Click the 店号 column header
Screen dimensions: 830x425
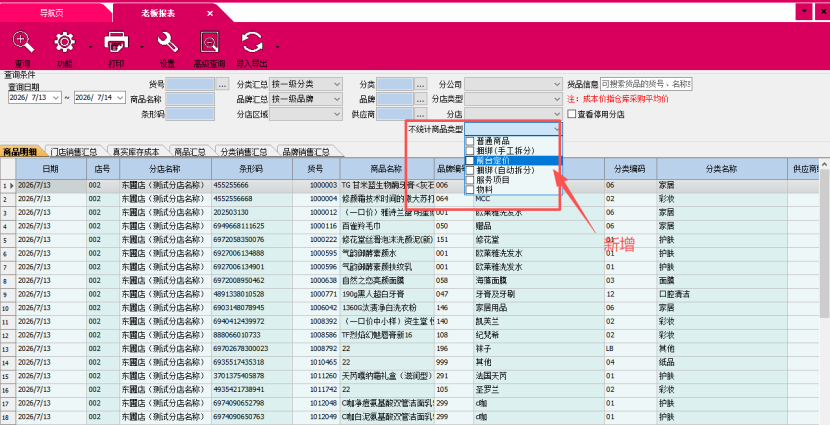point(103,169)
